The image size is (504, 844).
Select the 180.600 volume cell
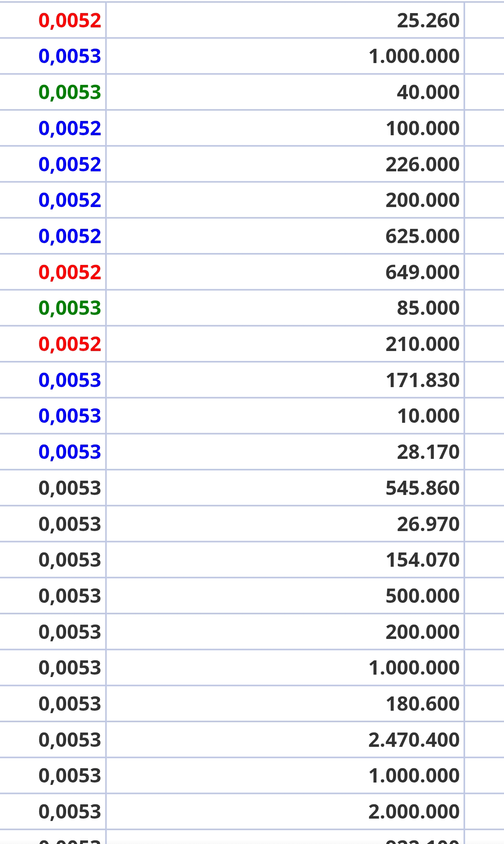(422, 704)
